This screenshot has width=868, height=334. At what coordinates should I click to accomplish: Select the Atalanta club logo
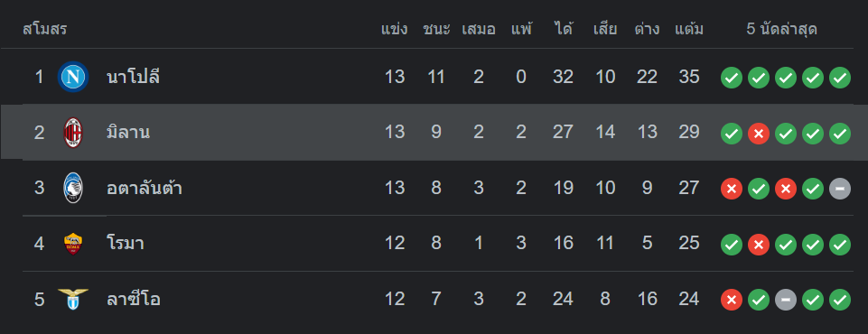73,188
